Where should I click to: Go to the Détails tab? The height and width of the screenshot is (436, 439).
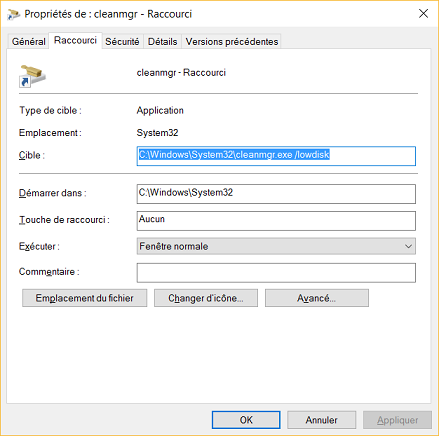(x=163, y=42)
